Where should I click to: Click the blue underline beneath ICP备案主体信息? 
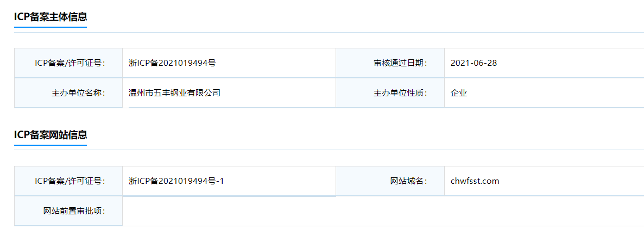pos(50,27)
